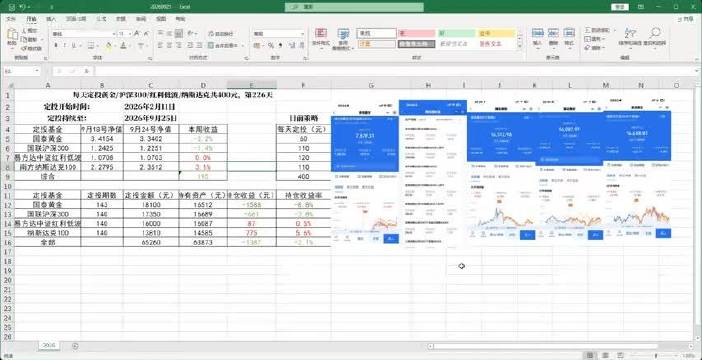The image size is (702, 360).
Task: Add a new sheet with the plus icon
Action: [x=75, y=346]
